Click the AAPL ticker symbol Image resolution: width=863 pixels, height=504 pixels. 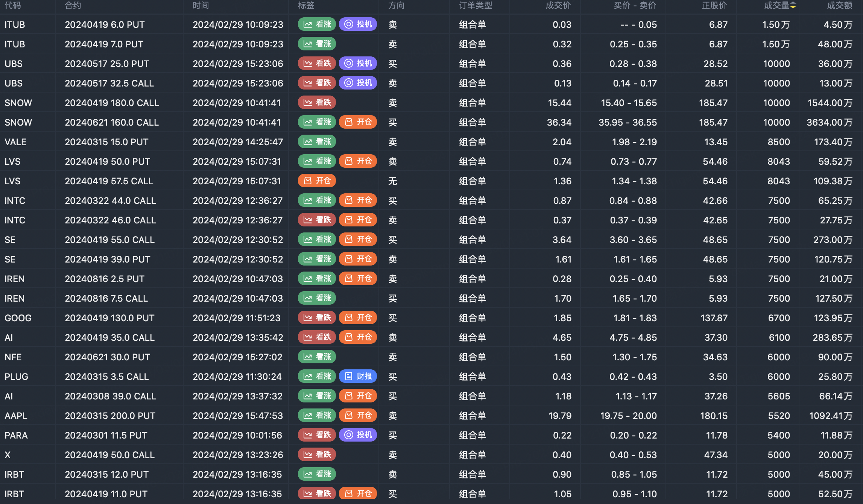pos(16,416)
